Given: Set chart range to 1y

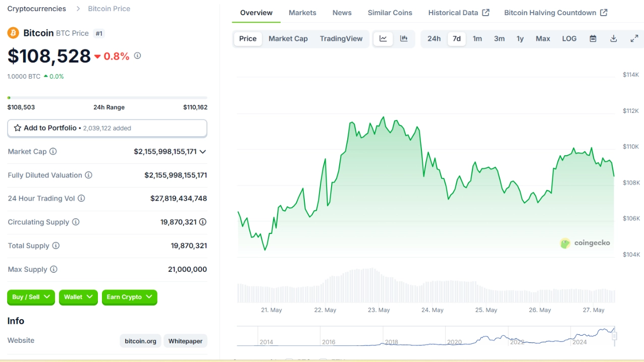Looking at the screenshot, I should point(520,39).
